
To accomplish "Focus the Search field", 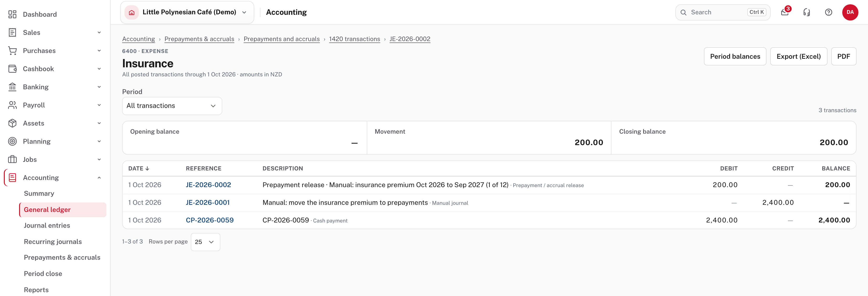I will click(723, 12).
